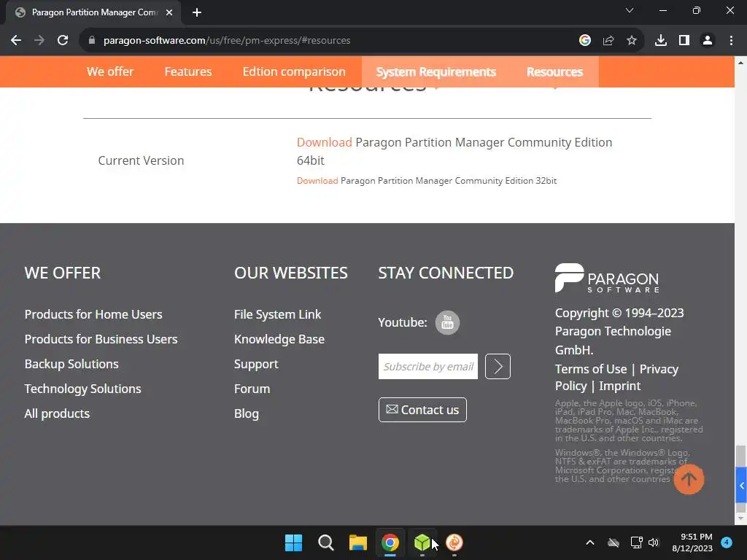Screen dimensions: 747x560
Task: Open the orange circular app in taskbar
Action: (454, 542)
